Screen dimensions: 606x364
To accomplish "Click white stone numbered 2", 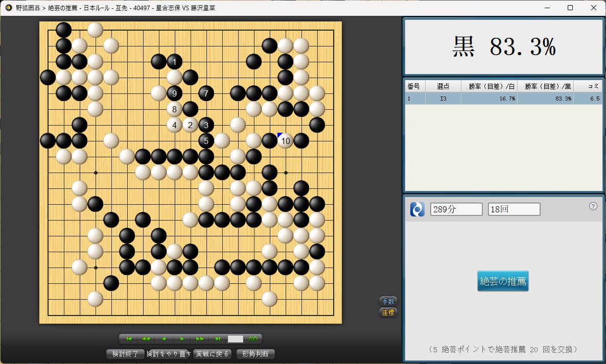I will [190, 125].
